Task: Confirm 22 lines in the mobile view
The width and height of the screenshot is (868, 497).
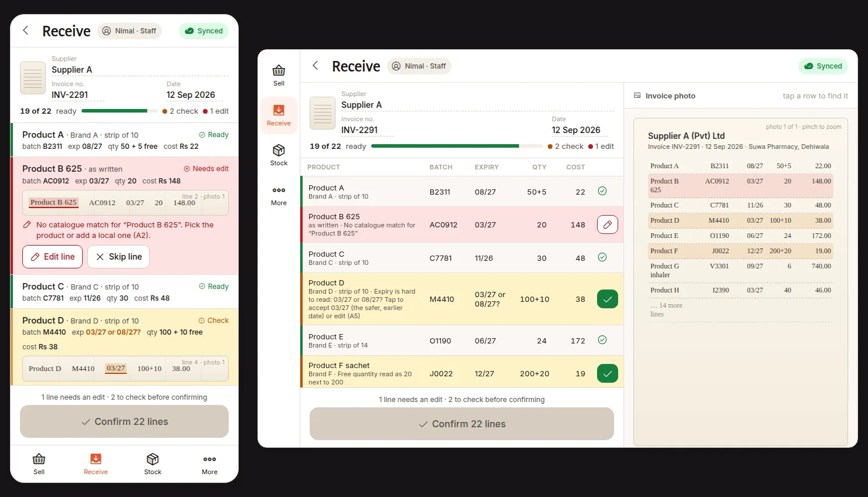Action: tap(124, 421)
